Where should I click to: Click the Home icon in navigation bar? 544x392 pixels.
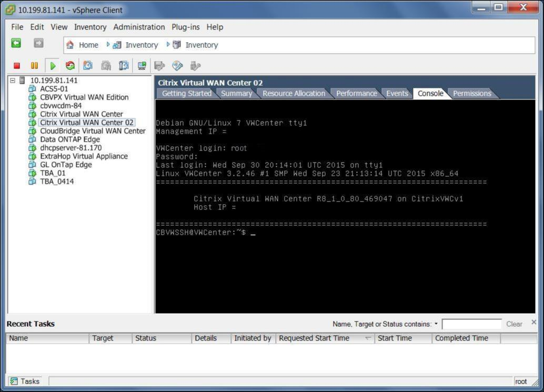click(x=70, y=45)
